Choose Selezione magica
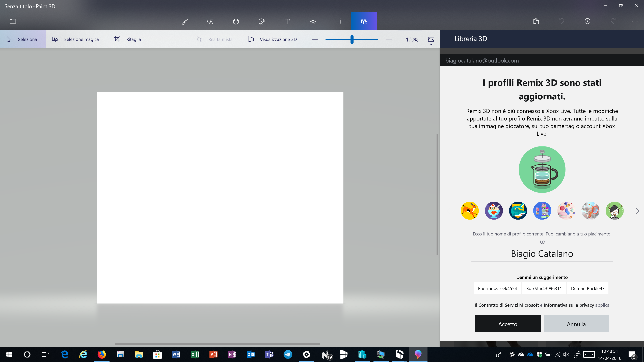Screen dimensions: 644x362 (75, 39)
